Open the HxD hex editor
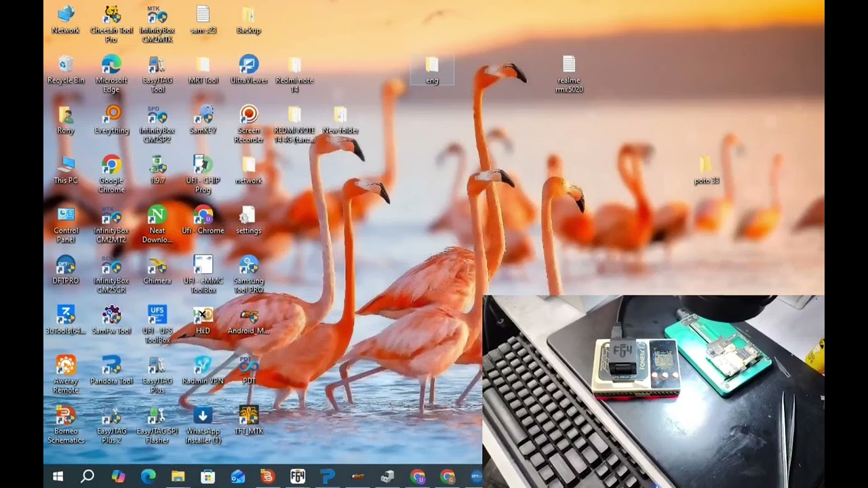 point(203,321)
